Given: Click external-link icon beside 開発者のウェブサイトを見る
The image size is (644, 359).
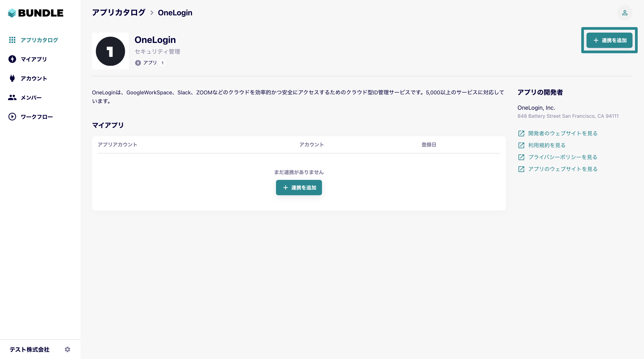Looking at the screenshot, I should [521, 133].
